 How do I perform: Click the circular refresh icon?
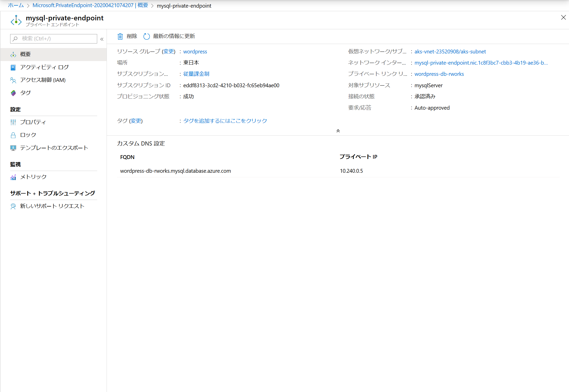pos(147,36)
